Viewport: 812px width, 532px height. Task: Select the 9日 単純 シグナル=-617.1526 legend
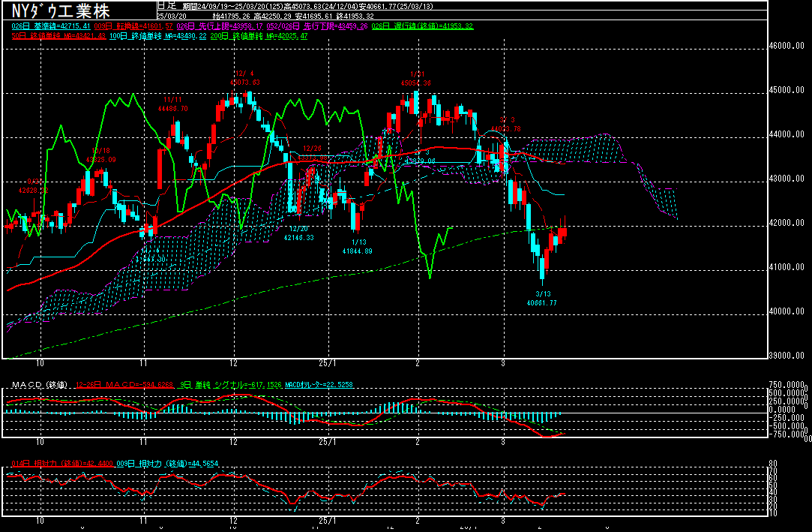point(231,385)
